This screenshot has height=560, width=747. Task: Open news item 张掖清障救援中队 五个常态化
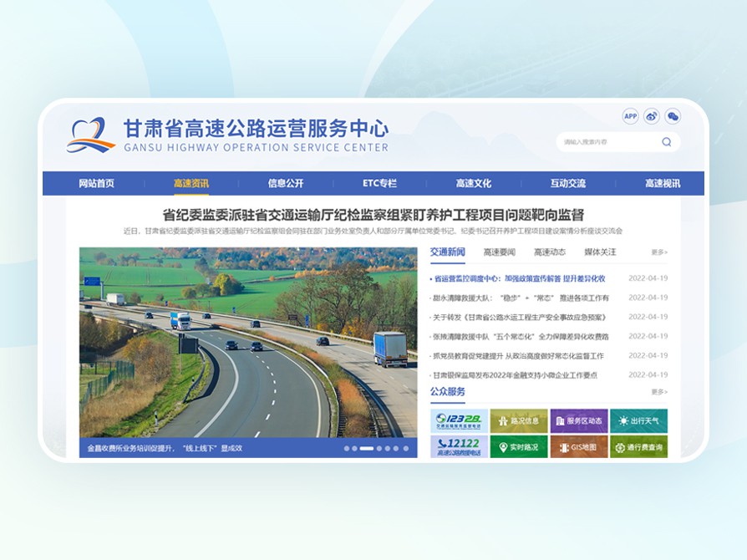point(520,337)
